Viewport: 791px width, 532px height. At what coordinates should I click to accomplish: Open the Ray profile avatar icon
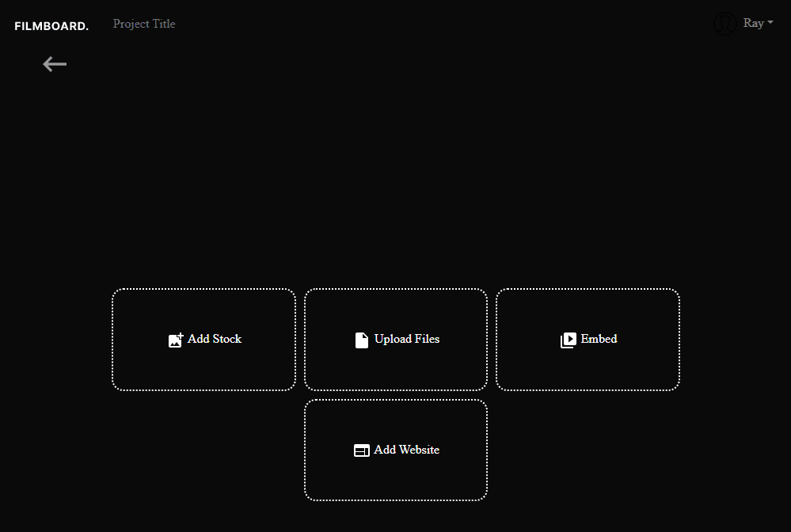pyautogui.click(x=724, y=24)
